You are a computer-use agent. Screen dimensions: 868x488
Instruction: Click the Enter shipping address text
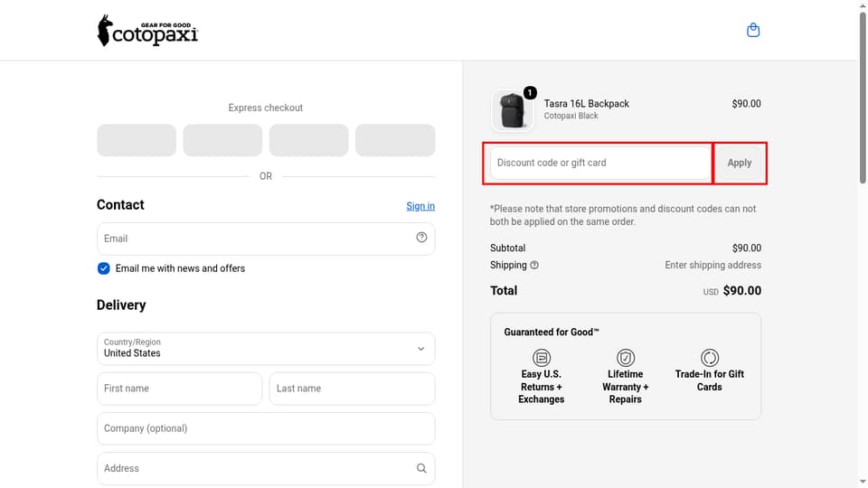713,265
